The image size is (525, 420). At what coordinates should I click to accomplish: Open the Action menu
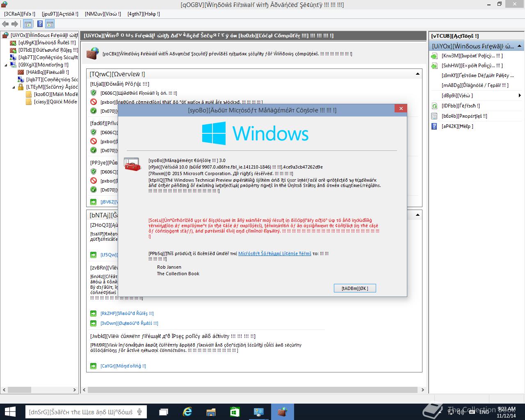coord(60,14)
